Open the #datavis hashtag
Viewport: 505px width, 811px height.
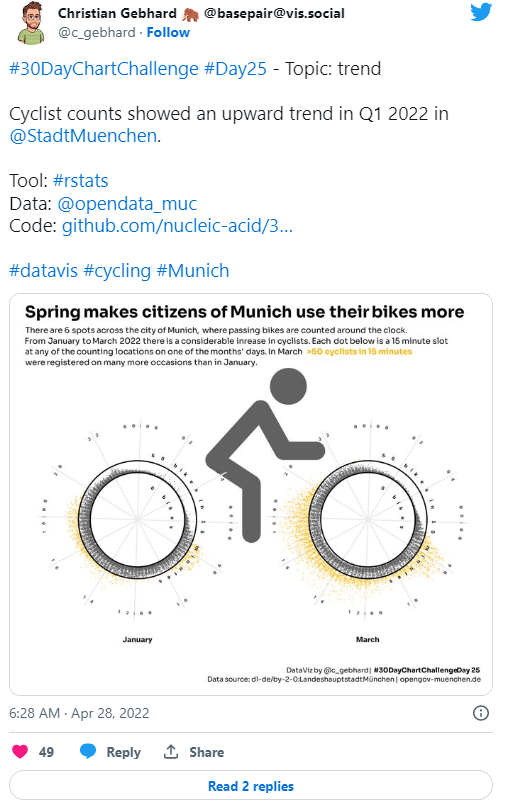pyautogui.click(x=43, y=271)
